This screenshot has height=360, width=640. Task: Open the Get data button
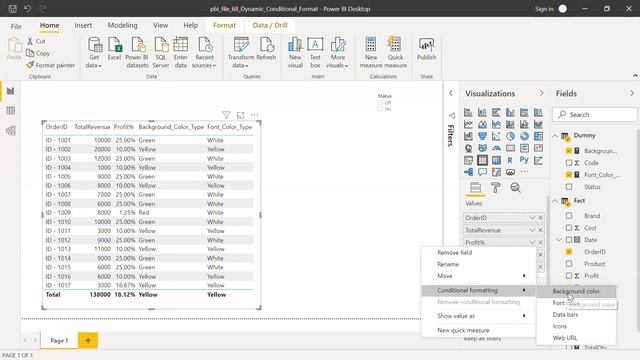pos(94,52)
